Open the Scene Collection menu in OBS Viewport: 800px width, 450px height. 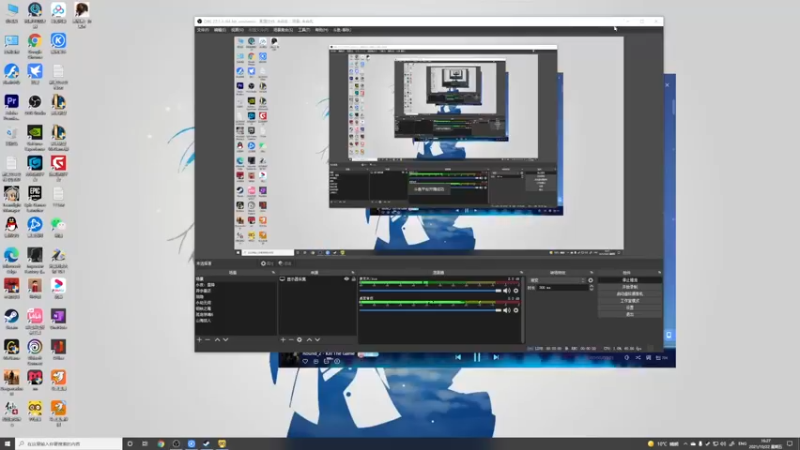[283, 30]
